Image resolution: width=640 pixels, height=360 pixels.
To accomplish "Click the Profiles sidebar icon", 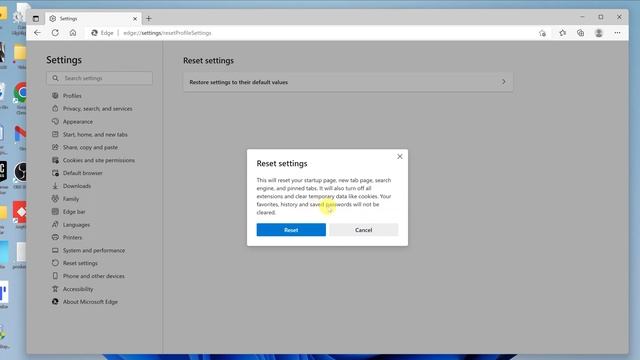I will (55, 96).
